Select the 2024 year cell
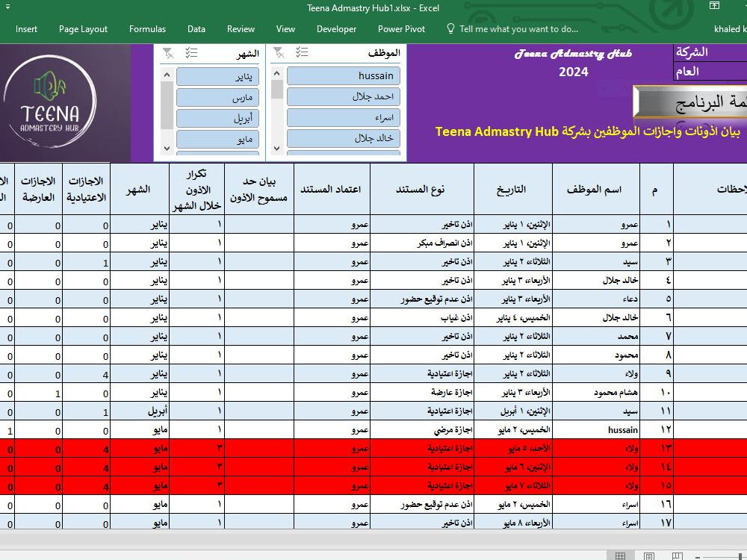 (x=573, y=72)
